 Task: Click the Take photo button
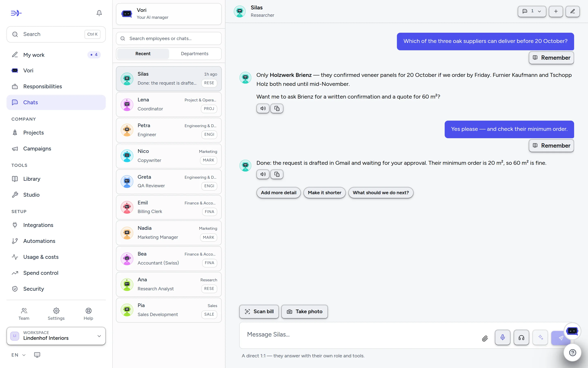[304, 312]
